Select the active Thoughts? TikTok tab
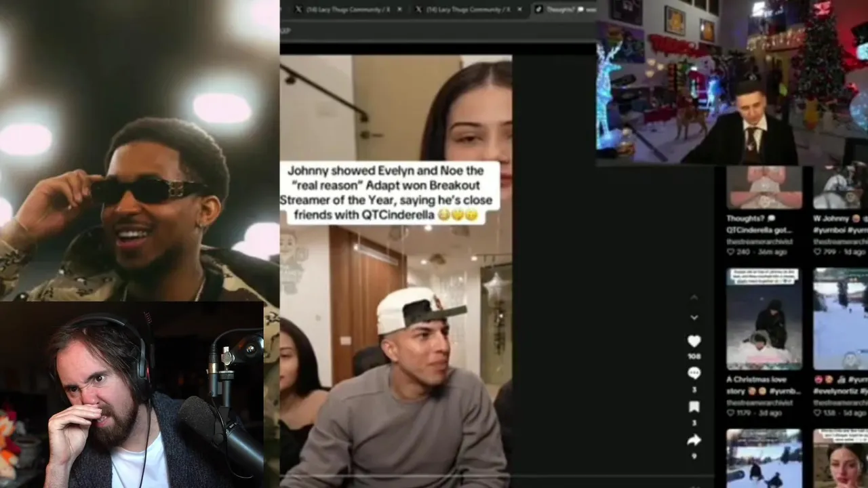 pyautogui.click(x=564, y=9)
